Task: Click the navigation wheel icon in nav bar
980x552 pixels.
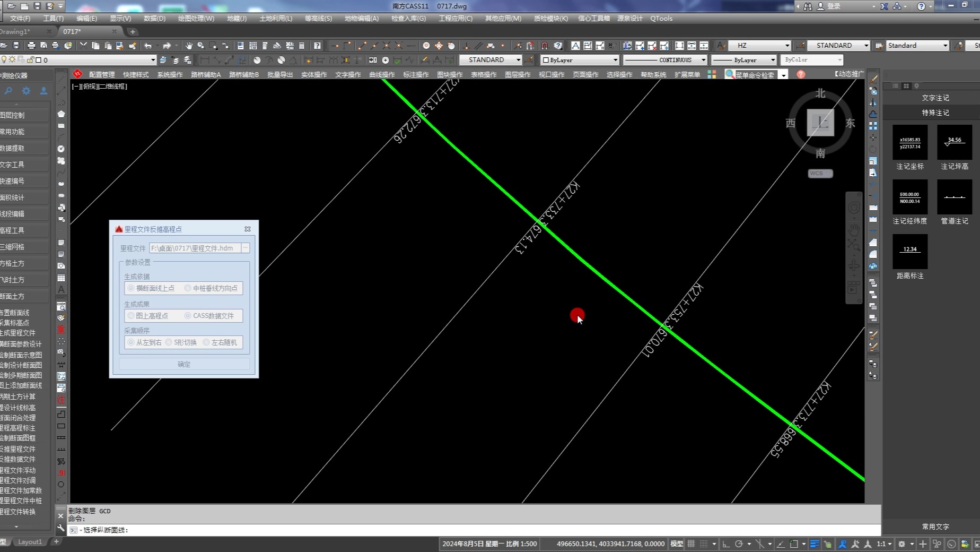Action: pos(854,208)
